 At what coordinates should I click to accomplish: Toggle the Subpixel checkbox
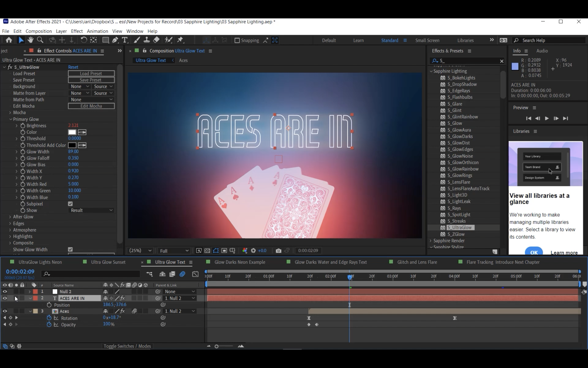70,204
